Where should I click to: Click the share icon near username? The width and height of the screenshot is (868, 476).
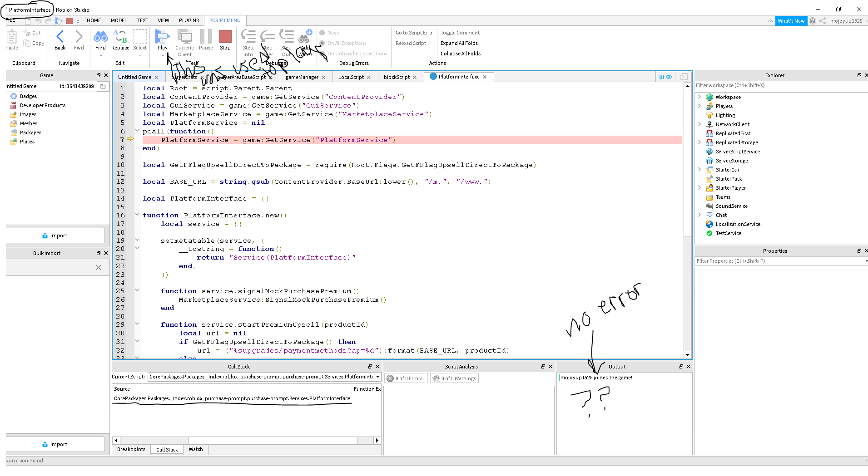pyautogui.click(x=823, y=21)
